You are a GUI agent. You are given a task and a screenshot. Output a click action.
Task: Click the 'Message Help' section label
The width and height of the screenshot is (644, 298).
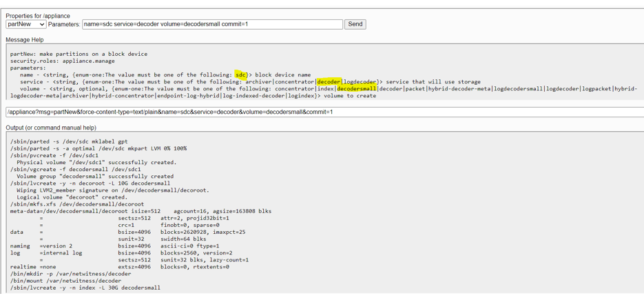tap(25, 40)
